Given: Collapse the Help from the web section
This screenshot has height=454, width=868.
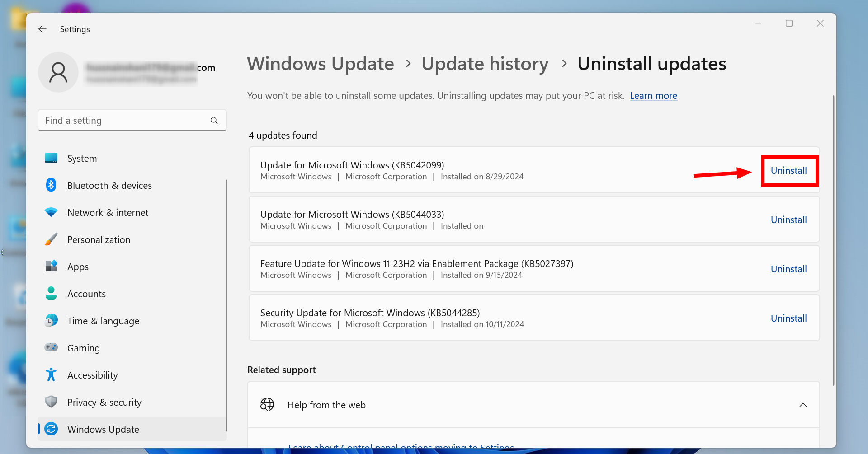Looking at the screenshot, I should [803, 405].
